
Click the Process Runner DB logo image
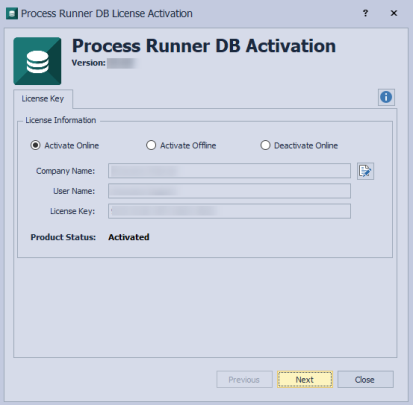[x=37, y=61]
